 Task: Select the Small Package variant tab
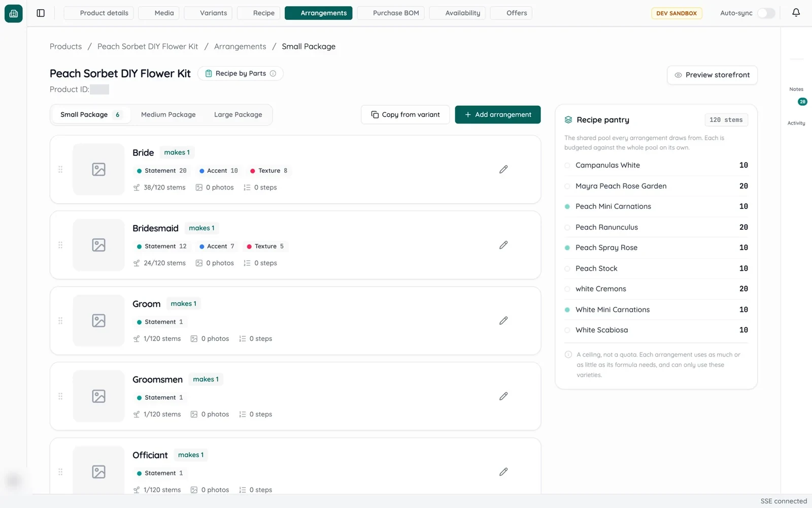[90, 115]
